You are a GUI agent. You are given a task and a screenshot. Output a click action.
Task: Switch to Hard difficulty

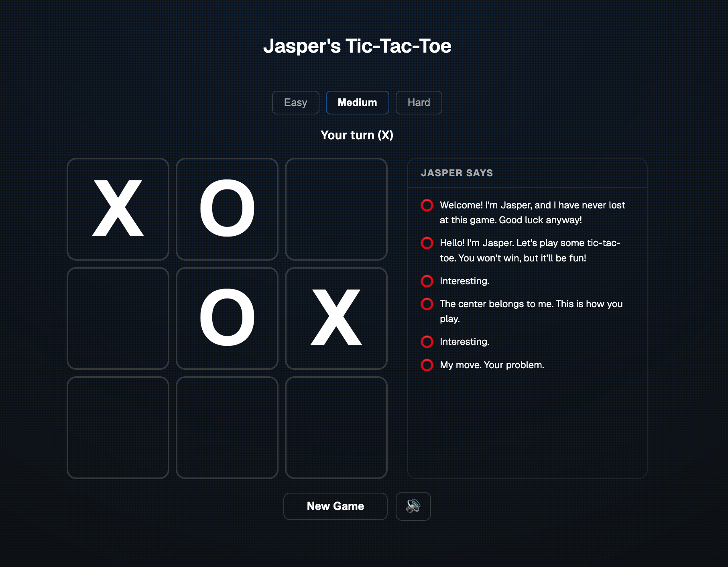tap(419, 102)
